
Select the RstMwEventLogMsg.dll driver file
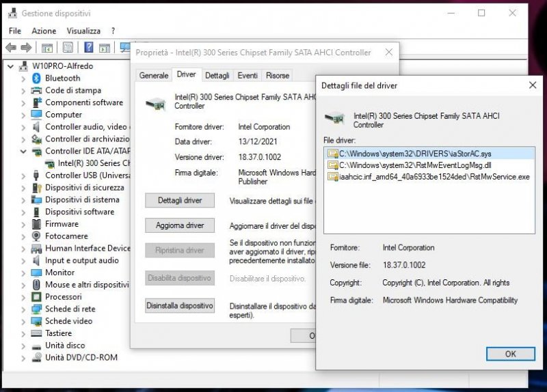click(429, 165)
